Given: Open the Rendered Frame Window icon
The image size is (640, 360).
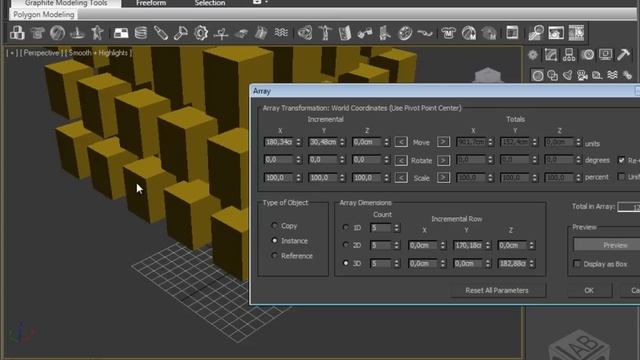Looking at the screenshot, I should (x=556, y=33).
